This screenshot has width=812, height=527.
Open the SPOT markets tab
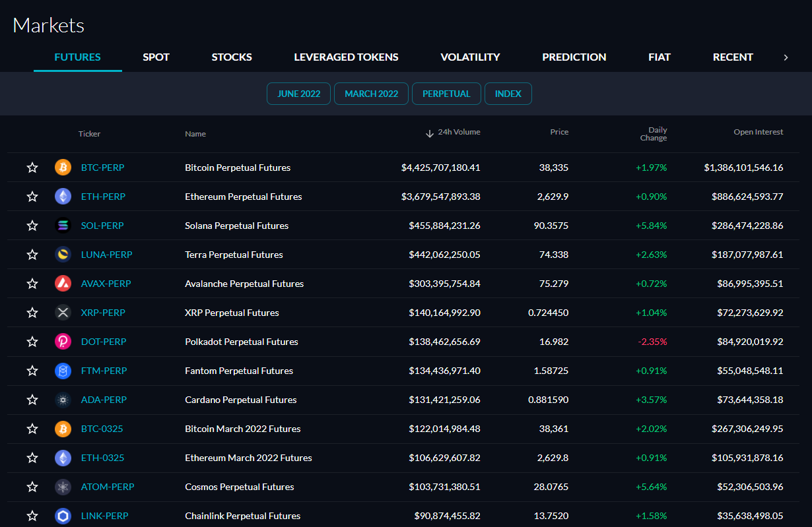(156, 57)
